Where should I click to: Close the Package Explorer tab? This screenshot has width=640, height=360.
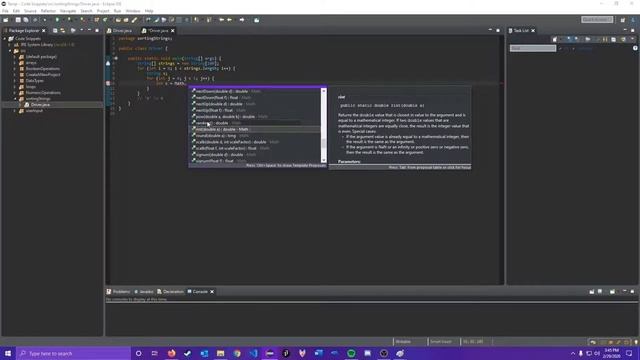(x=44, y=31)
